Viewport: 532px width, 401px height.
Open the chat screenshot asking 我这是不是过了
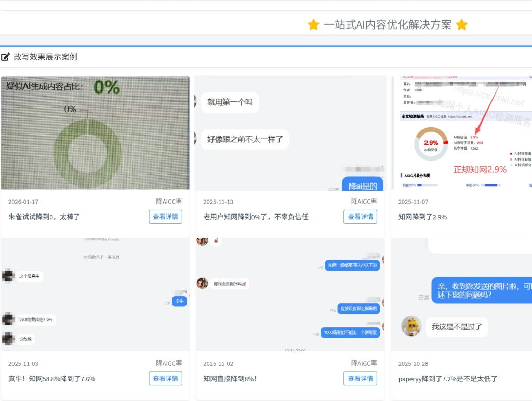click(x=462, y=294)
